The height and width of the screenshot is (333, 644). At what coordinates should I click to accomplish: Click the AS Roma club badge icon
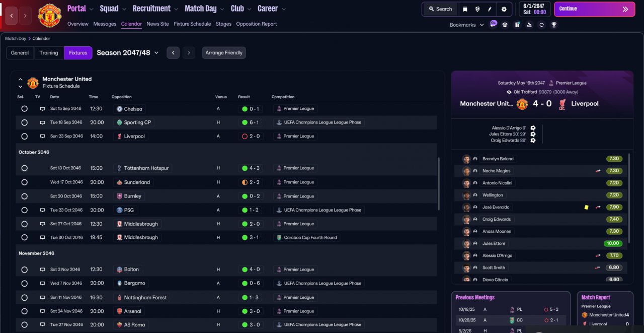(119, 325)
